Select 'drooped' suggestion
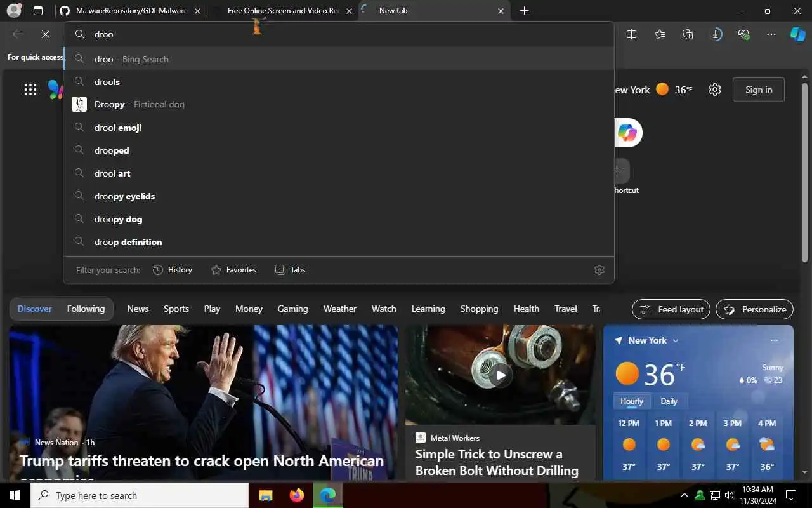Screen dimensions: 812x508 pyautogui.click(x=339, y=150)
